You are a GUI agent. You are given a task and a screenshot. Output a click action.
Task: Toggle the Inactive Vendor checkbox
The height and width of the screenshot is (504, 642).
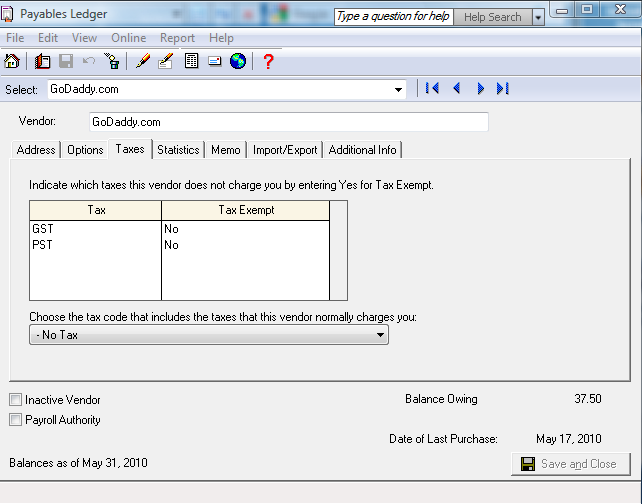pyautogui.click(x=16, y=400)
